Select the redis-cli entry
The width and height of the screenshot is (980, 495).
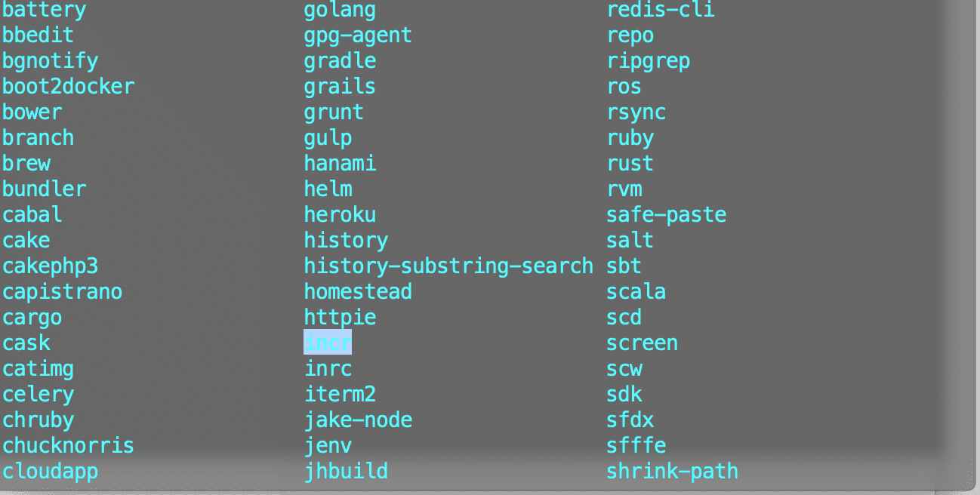(661, 11)
